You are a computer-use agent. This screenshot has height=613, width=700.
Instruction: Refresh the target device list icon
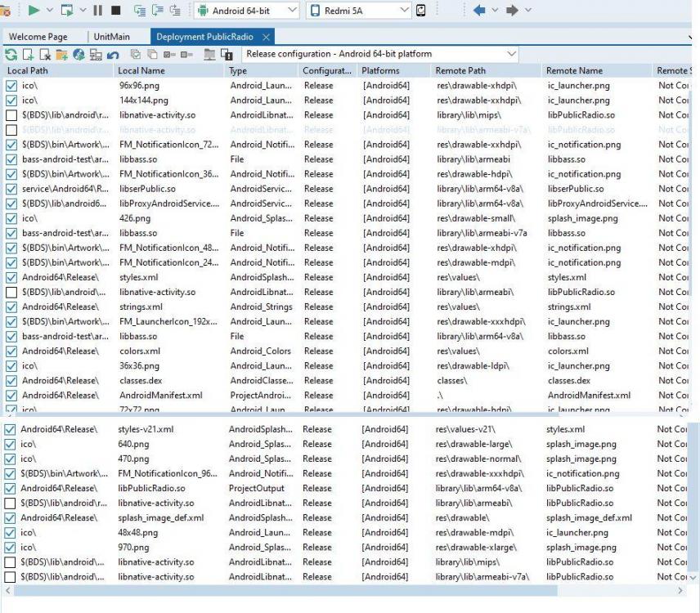420,10
